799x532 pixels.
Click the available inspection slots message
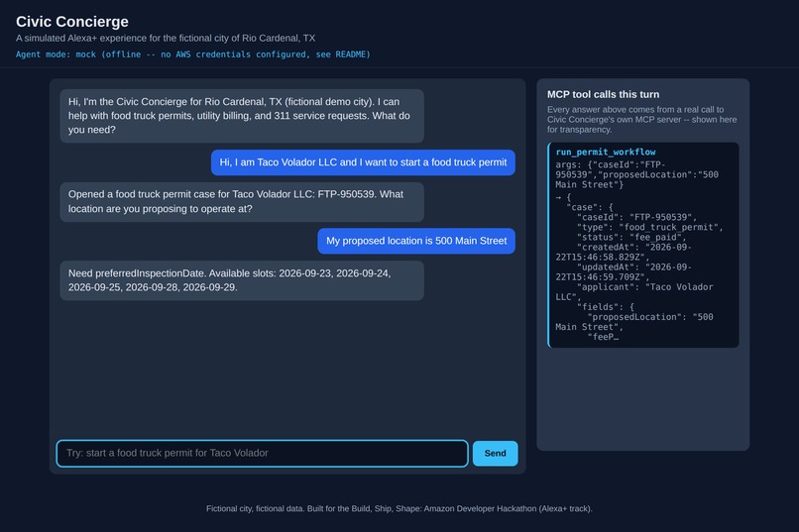[242, 280]
